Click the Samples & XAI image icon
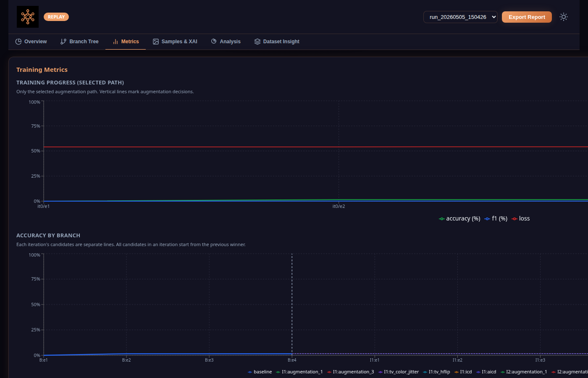The width and height of the screenshot is (588, 378). coord(156,42)
